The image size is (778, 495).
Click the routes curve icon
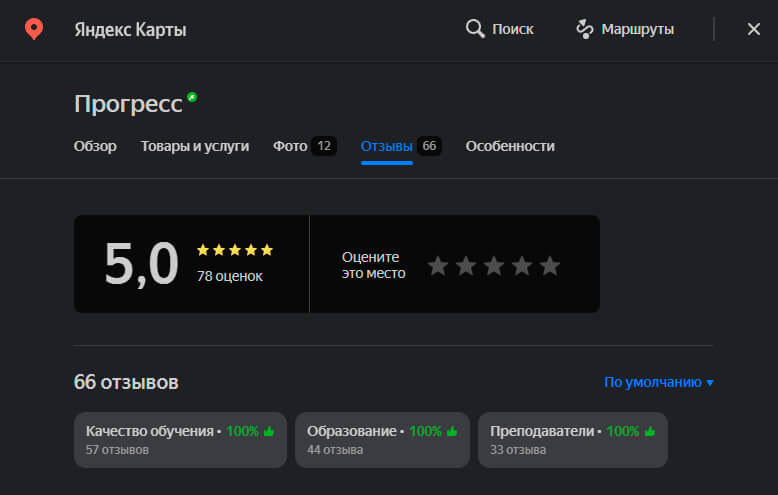[x=584, y=29]
